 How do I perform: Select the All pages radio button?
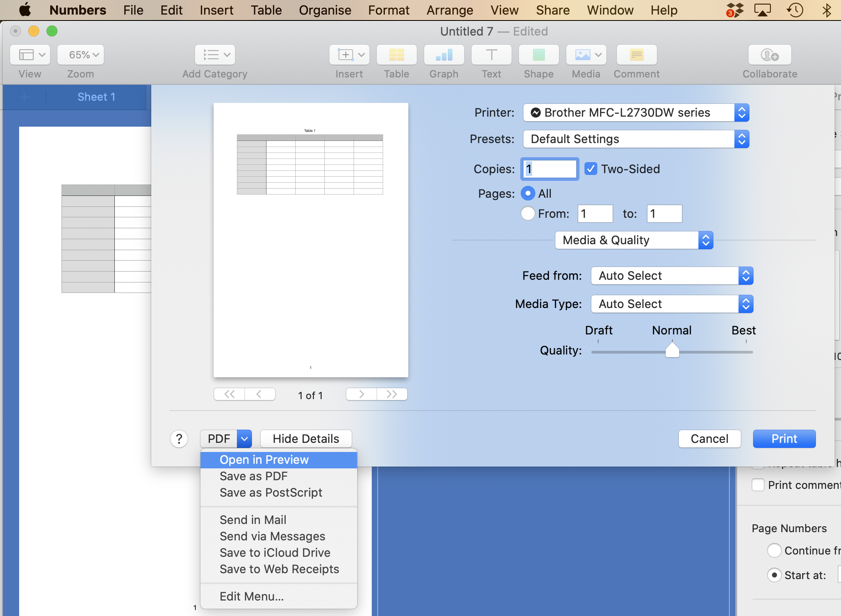[x=528, y=194]
